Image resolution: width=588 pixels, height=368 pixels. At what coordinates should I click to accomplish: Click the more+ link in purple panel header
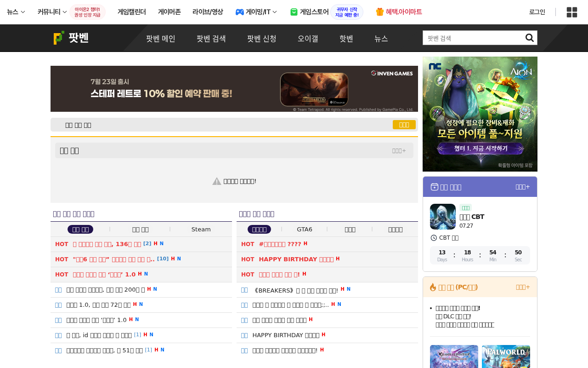523,187
